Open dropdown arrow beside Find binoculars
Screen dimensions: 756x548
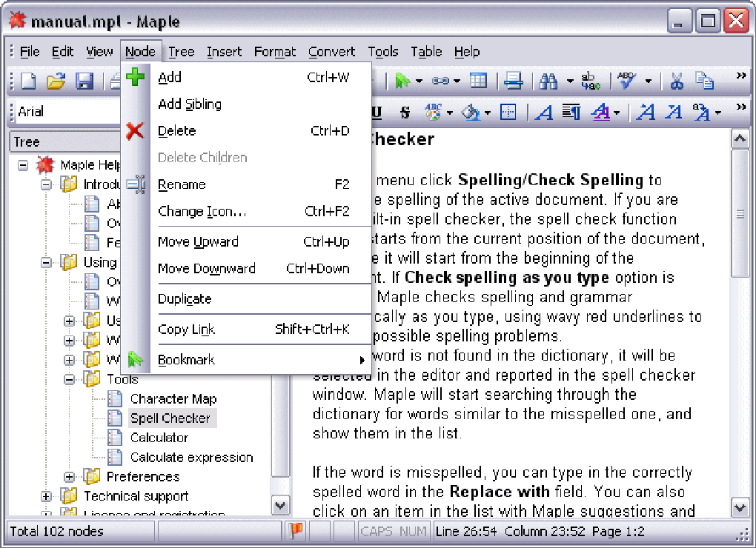570,81
